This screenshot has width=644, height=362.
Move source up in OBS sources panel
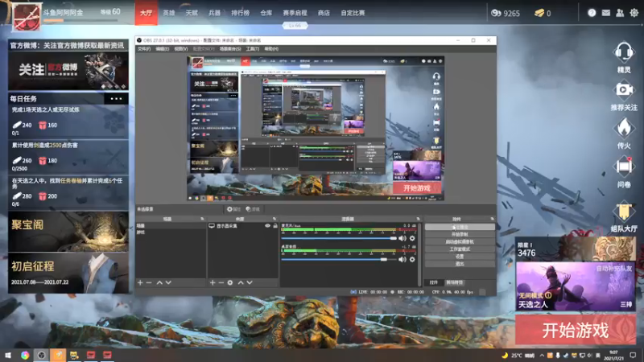click(241, 283)
